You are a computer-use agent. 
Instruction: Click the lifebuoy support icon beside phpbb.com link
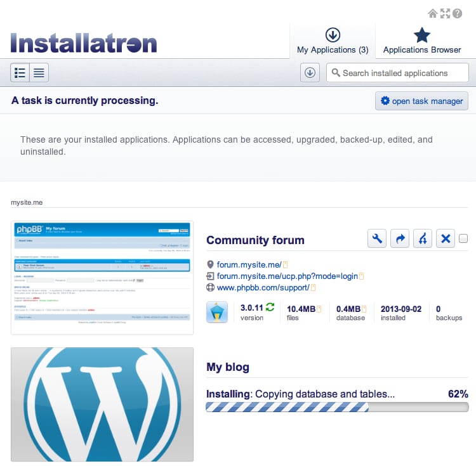point(210,287)
